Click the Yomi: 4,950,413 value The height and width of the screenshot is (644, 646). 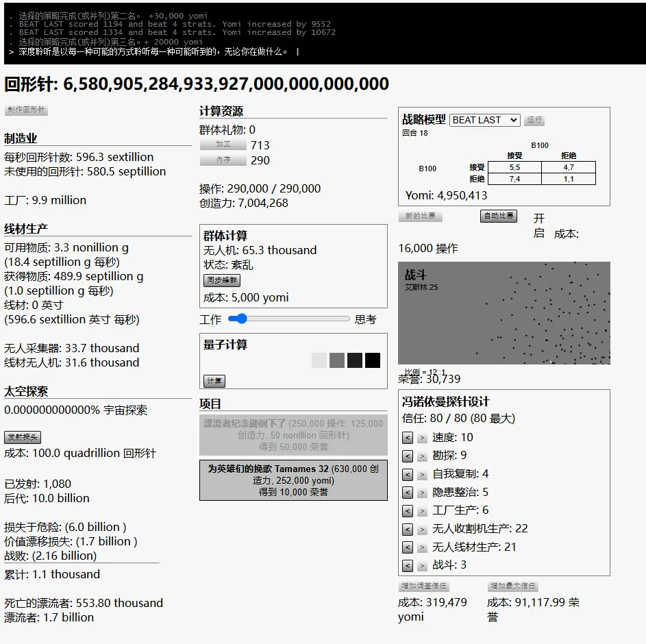(446, 195)
